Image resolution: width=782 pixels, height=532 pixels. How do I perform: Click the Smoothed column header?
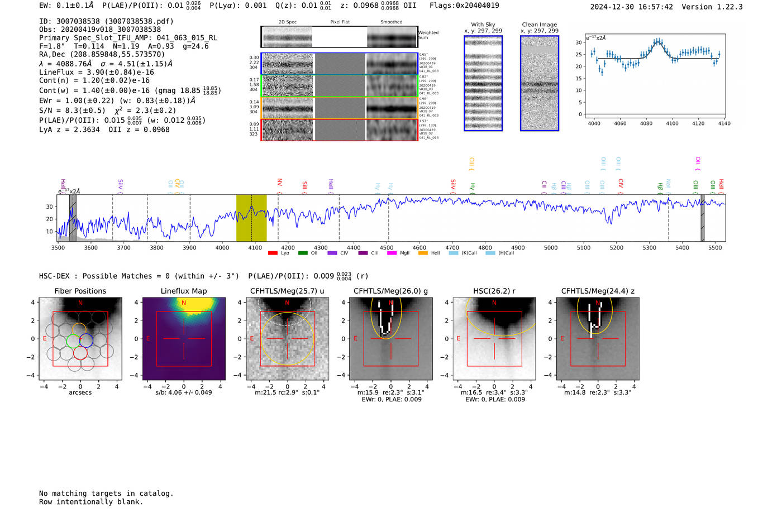point(391,22)
